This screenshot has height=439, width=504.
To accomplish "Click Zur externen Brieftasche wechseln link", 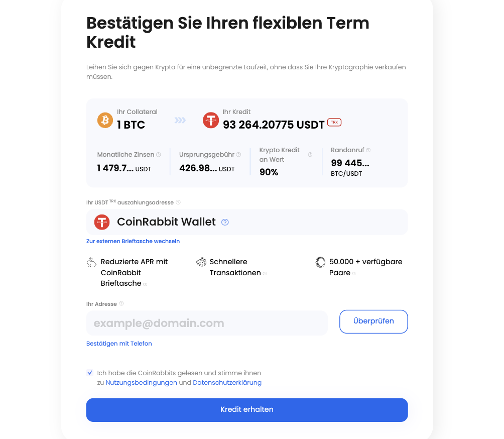I will [x=133, y=241].
